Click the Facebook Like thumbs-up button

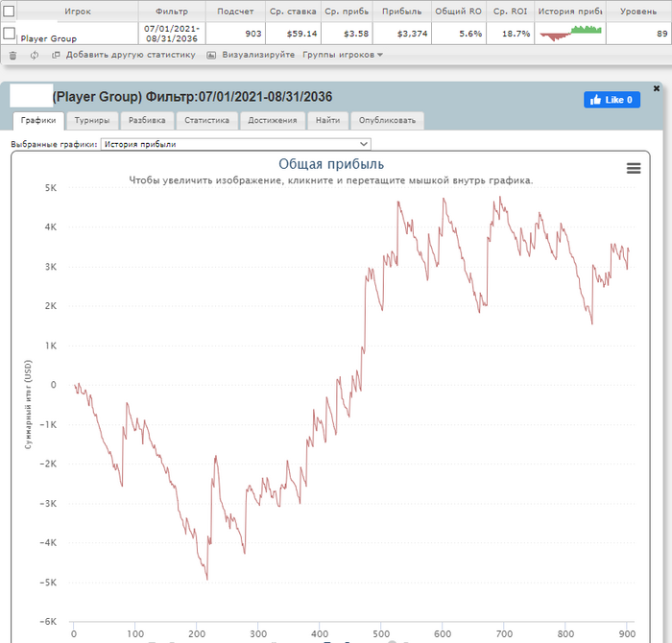click(x=612, y=100)
